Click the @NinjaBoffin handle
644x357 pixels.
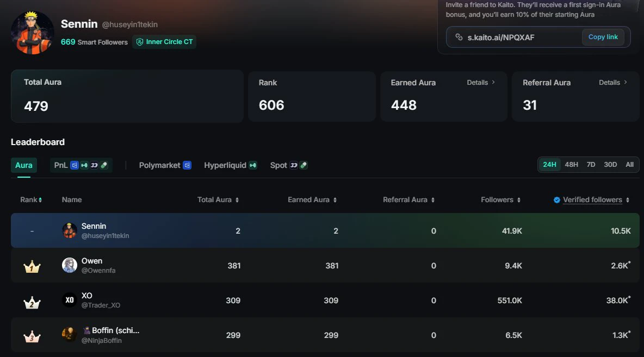click(x=102, y=341)
